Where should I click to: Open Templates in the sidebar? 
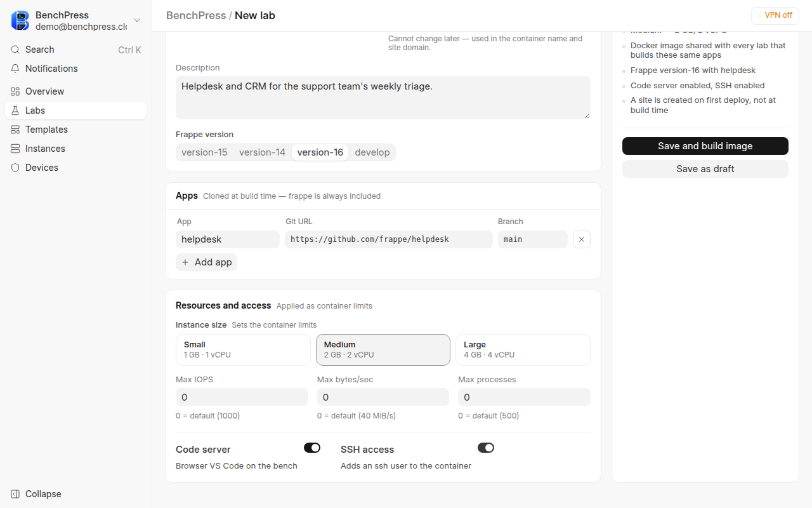[75, 130]
